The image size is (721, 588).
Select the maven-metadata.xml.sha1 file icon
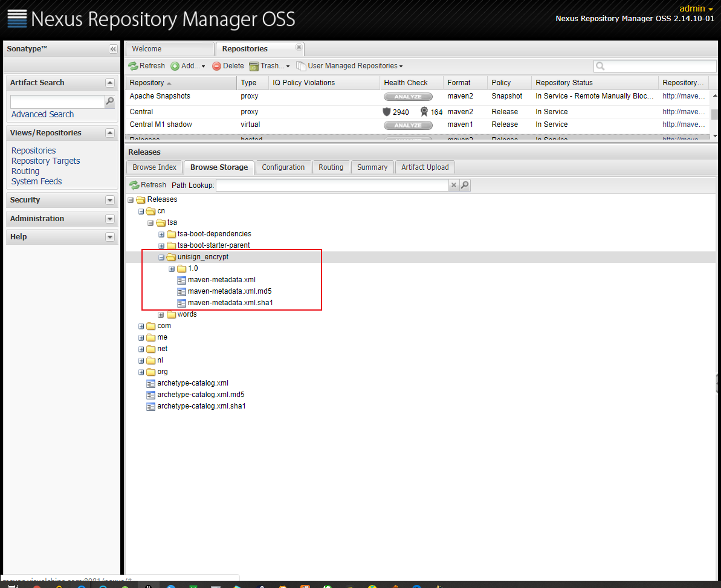182,303
